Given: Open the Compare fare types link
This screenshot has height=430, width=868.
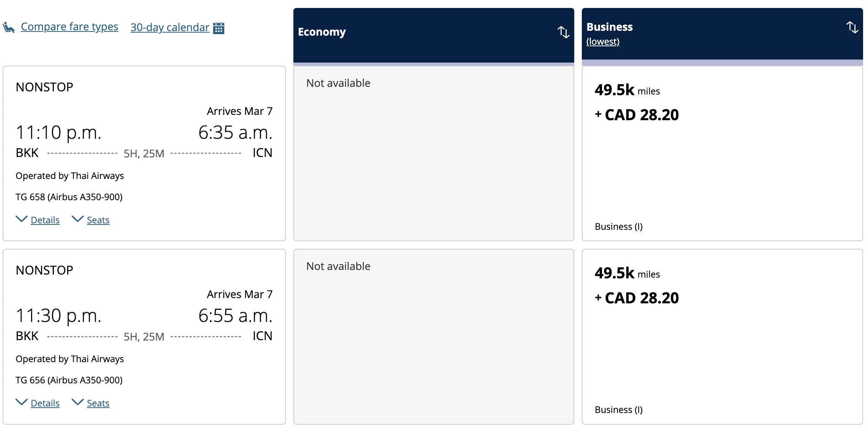Looking at the screenshot, I should [x=69, y=27].
